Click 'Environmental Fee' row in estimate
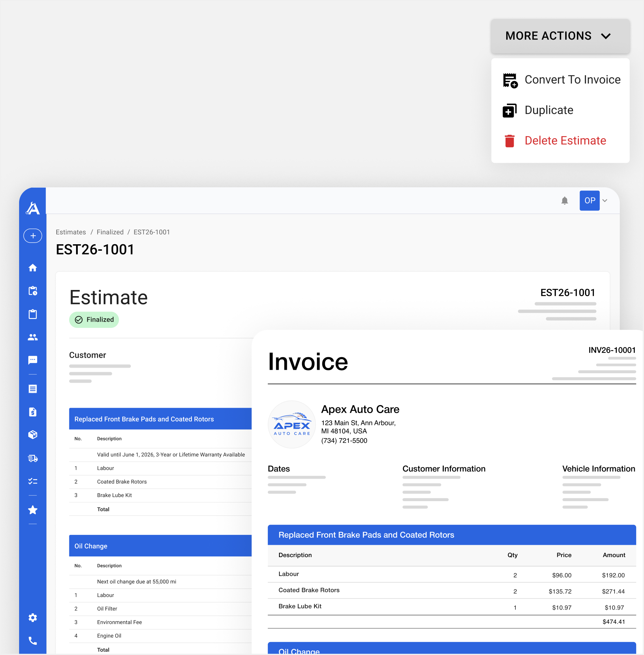644x655 pixels. (160, 622)
